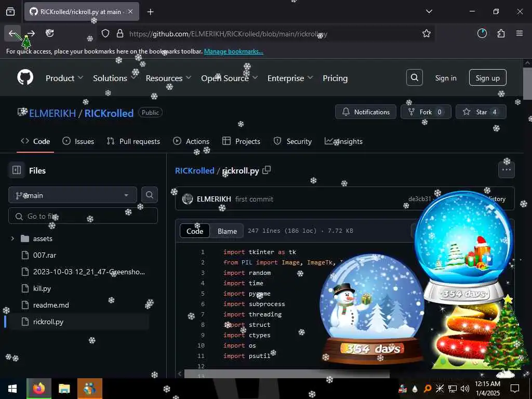
Task: Click the Go to file input
Action: coord(83,216)
